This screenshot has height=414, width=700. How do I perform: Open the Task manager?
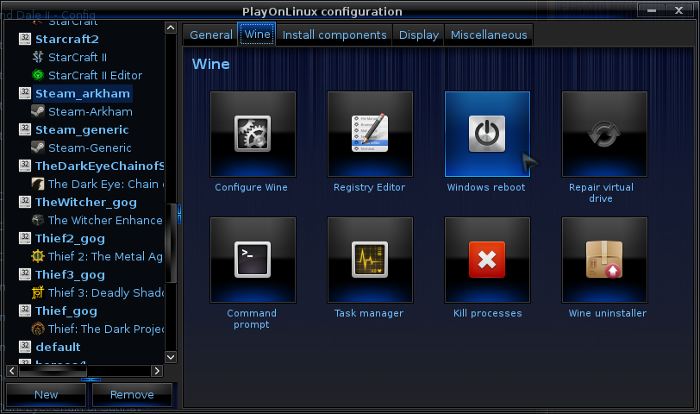pyautogui.click(x=370, y=260)
